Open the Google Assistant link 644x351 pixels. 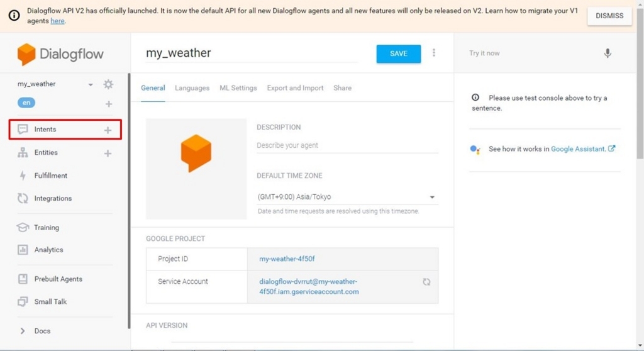coord(579,149)
